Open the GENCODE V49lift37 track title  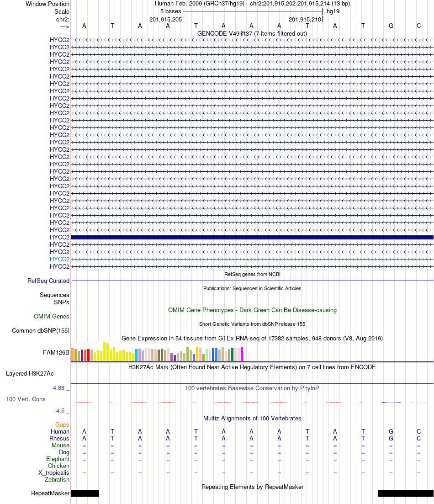click(252, 33)
